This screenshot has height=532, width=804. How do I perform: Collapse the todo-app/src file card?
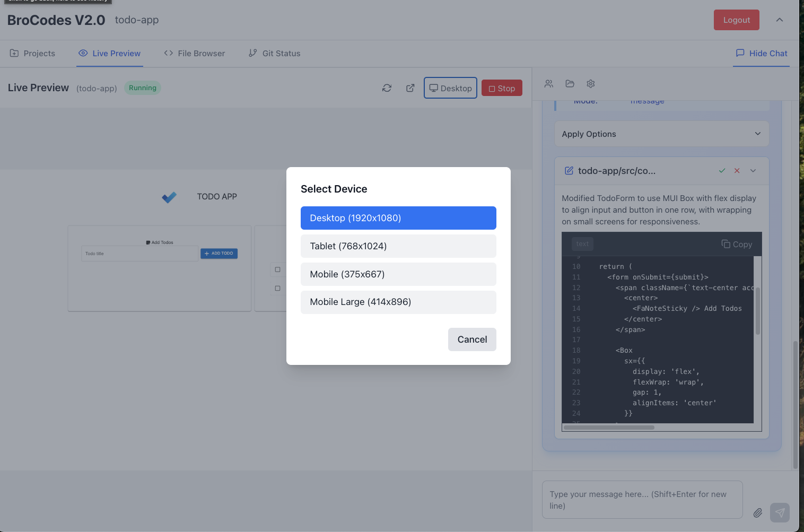pyautogui.click(x=753, y=171)
